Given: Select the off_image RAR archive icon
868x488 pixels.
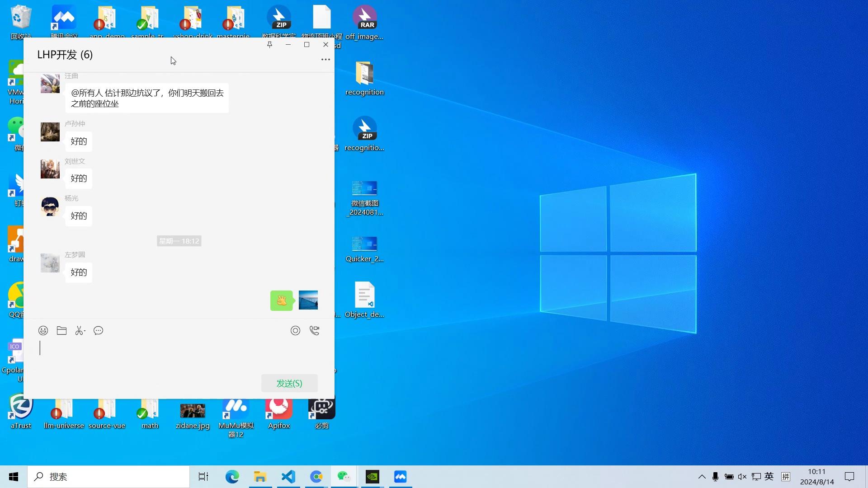Looking at the screenshot, I should (x=364, y=23).
